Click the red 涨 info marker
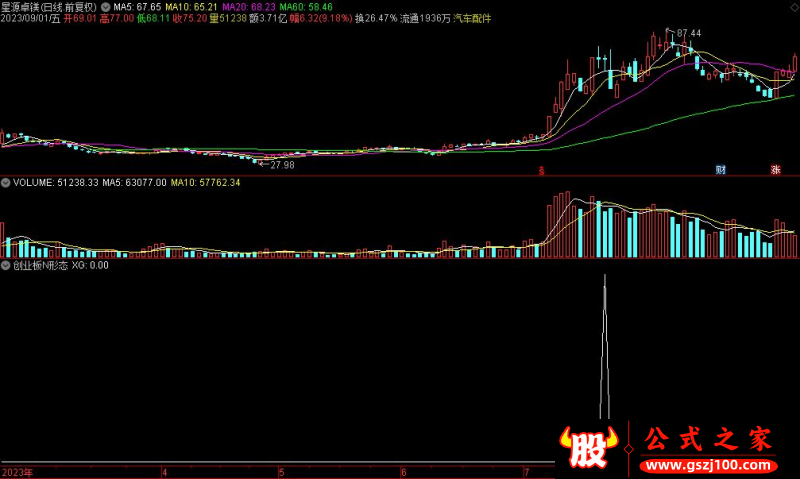Image resolution: width=800 pixels, height=479 pixels. tap(776, 170)
